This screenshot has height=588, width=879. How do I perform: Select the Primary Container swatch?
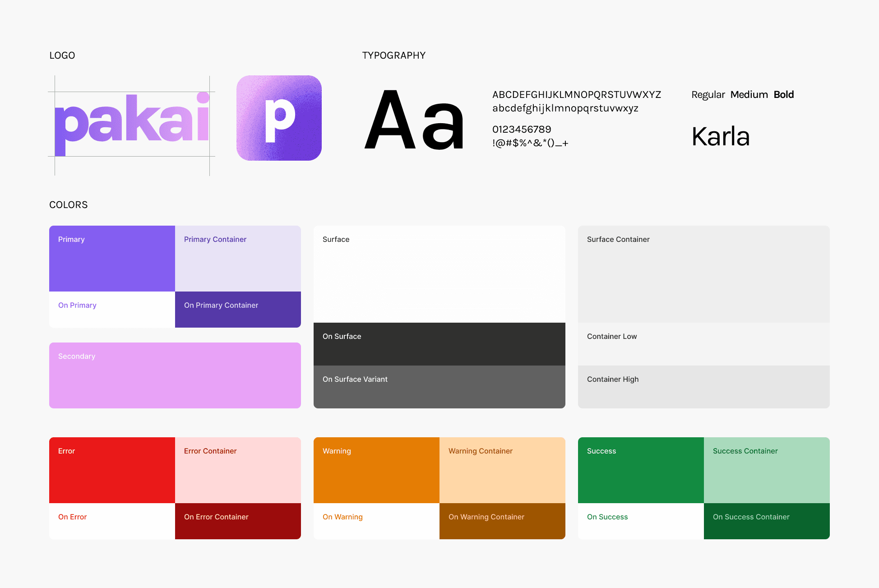[x=238, y=259]
